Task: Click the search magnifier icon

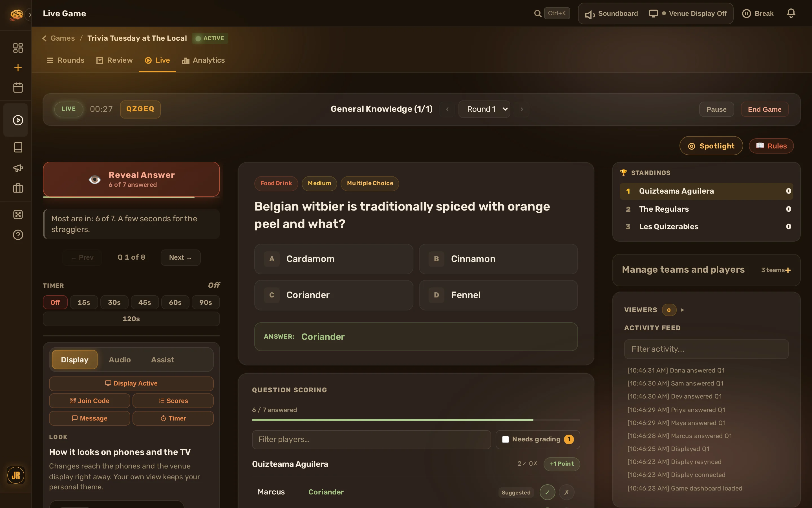Action: 538,14
